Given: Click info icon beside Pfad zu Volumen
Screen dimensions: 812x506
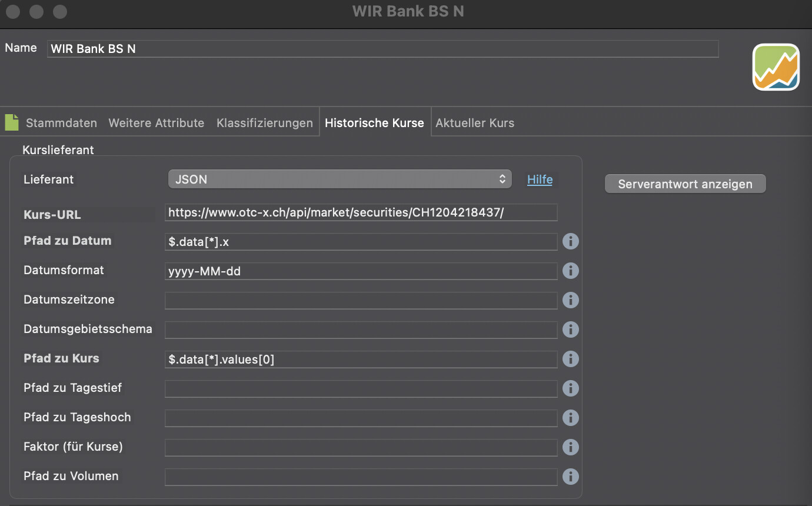Looking at the screenshot, I should point(570,477).
